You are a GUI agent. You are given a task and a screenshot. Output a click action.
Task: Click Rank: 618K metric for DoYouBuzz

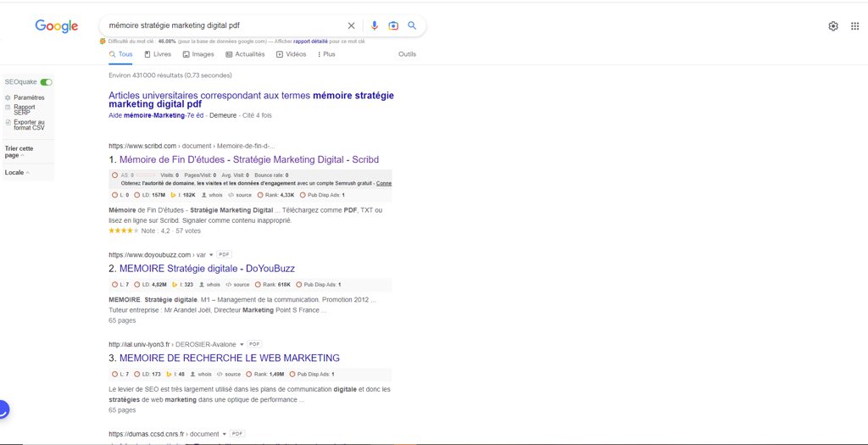click(x=272, y=285)
